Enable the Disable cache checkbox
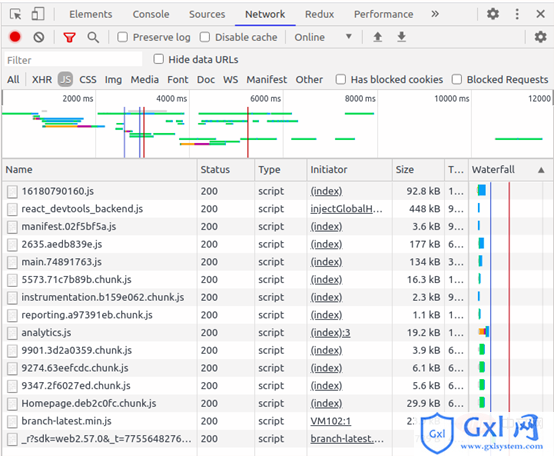 pos(205,37)
